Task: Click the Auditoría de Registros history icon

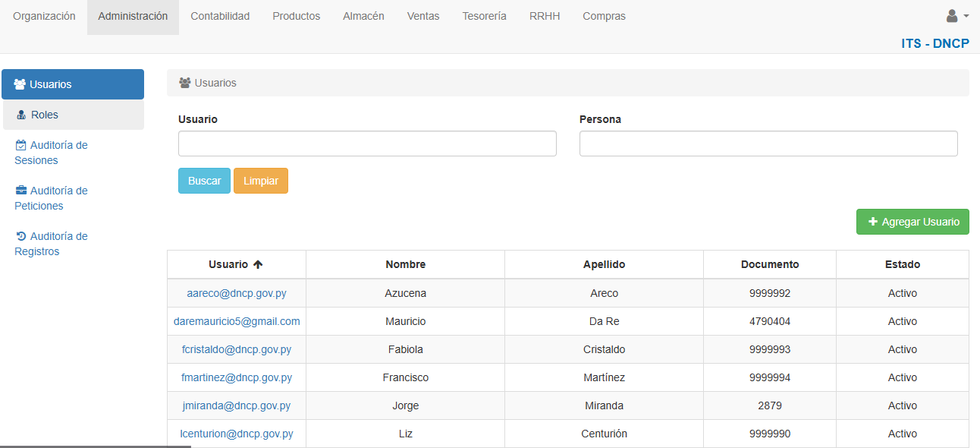Action: [21, 236]
